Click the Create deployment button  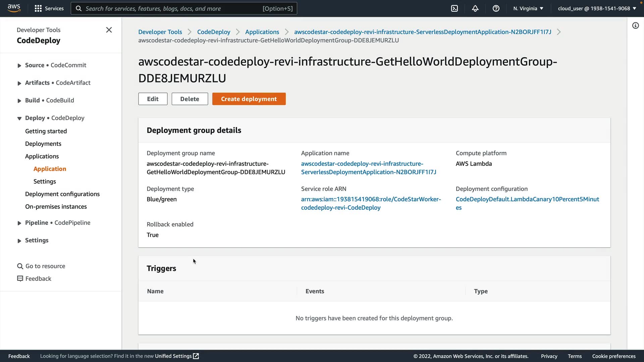[x=249, y=99]
